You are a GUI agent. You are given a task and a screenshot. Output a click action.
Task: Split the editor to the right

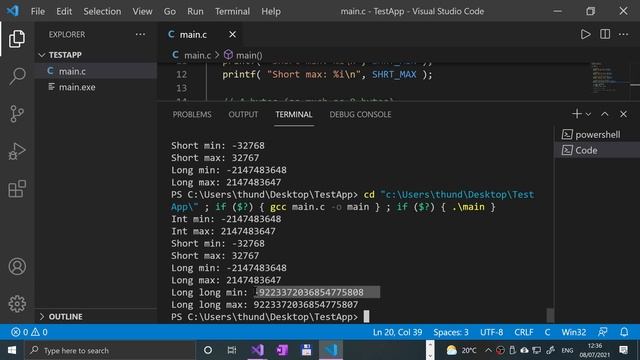point(605,34)
